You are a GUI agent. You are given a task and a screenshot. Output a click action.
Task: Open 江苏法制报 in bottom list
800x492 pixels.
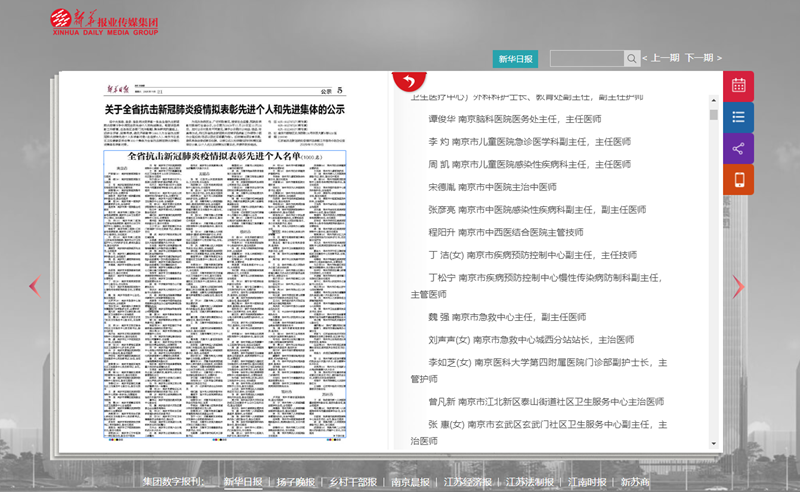[x=530, y=482]
